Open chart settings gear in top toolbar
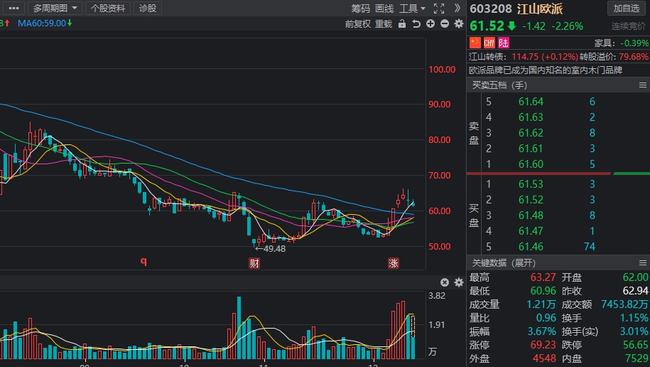The height and width of the screenshot is (367, 650). pos(458,24)
